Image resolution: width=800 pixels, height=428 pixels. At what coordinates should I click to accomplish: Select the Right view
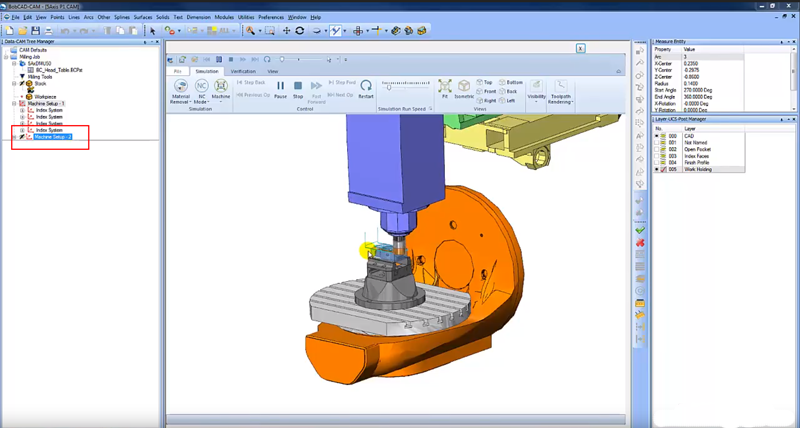486,100
